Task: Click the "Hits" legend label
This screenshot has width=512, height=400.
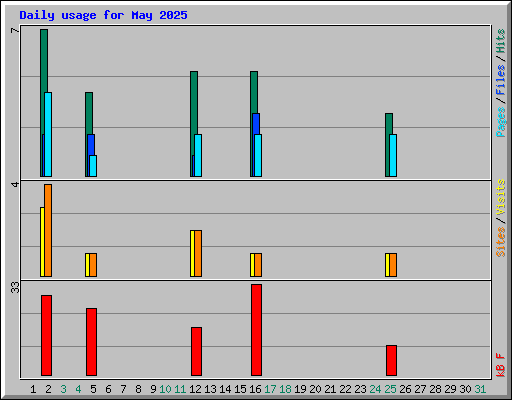Action: (500, 41)
